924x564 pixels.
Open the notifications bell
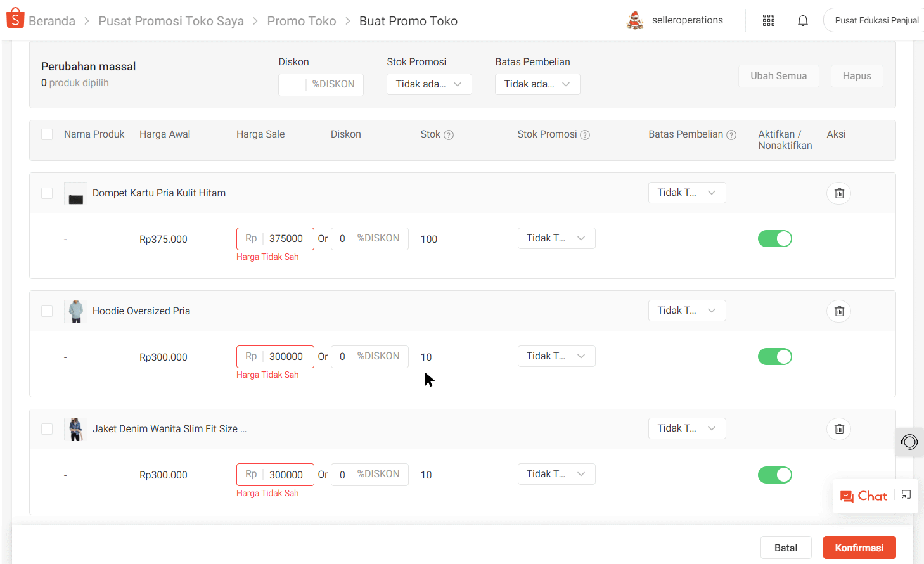pos(803,20)
